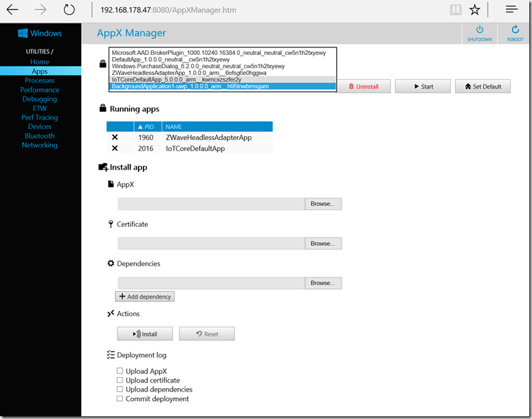Select IoTCoreDefaultApp_5.0.0.0 in app list

222,80
